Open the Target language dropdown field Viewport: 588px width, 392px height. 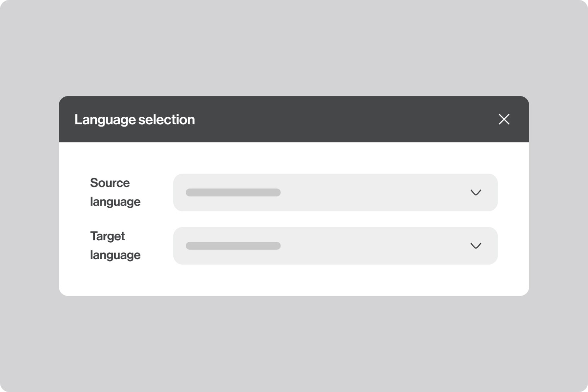(x=335, y=246)
